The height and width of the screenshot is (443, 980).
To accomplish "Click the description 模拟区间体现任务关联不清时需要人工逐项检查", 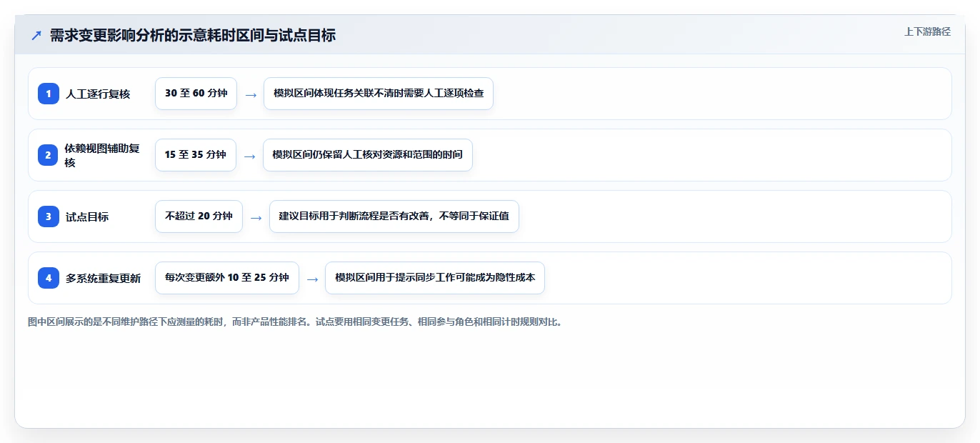I will (x=379, y=94).
